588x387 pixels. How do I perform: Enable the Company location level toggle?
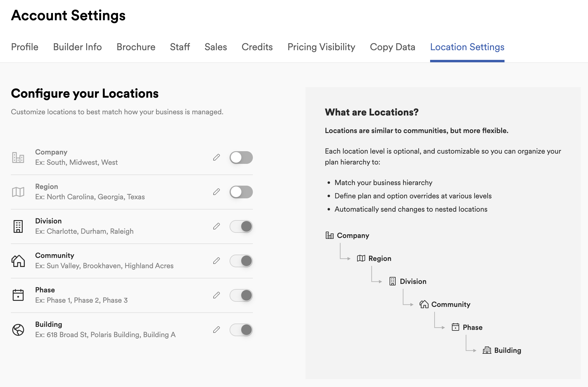pos(241,157)
